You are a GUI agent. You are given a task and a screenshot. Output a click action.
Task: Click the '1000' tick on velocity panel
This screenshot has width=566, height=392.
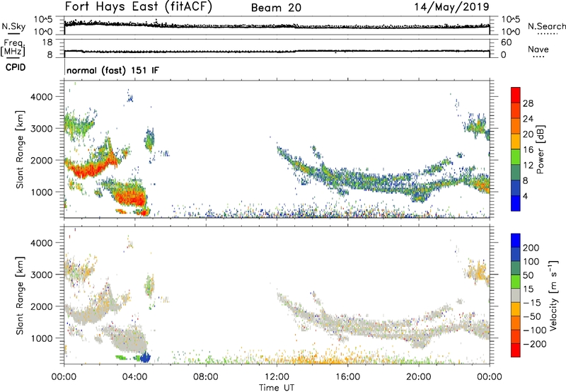pyautogui.click(x=42, y=338)
